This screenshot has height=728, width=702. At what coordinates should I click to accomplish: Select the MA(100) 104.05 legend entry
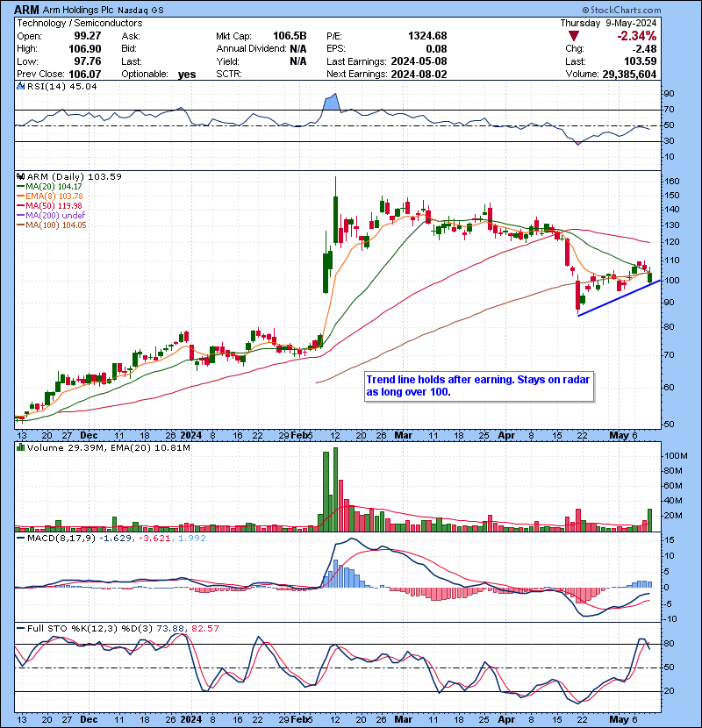tap(51, 225)
